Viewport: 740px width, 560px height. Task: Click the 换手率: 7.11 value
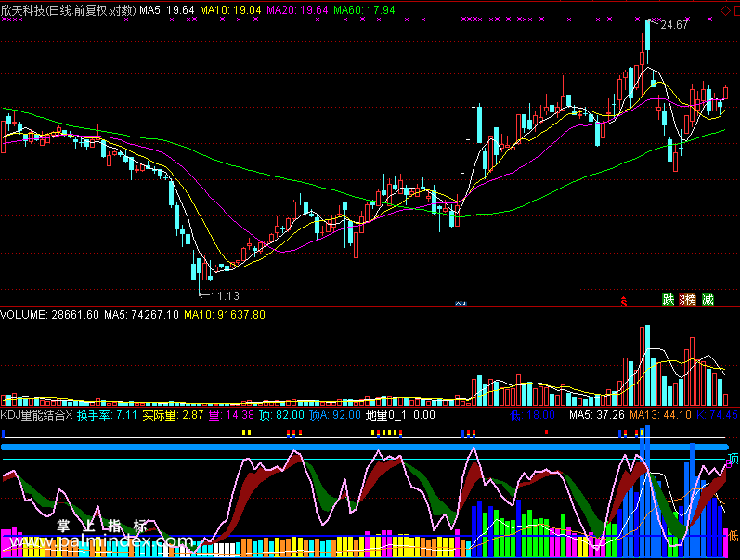point(107,415)
